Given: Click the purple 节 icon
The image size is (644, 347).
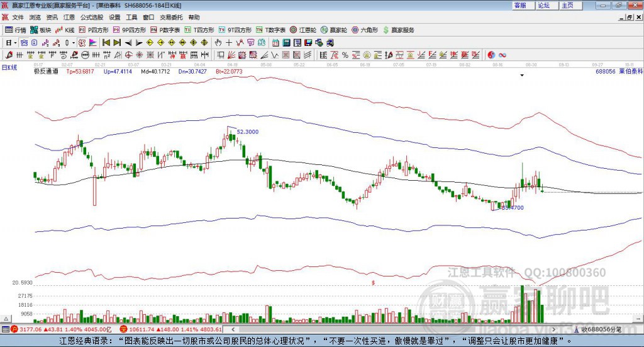Looking at the screenshot, I should point(250,43).
